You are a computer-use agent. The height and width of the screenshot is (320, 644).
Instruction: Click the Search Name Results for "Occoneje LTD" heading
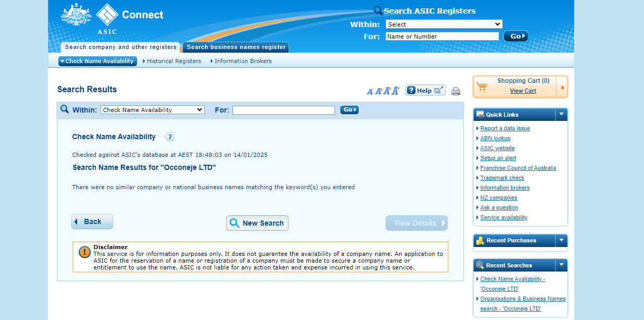coord(144,167)
